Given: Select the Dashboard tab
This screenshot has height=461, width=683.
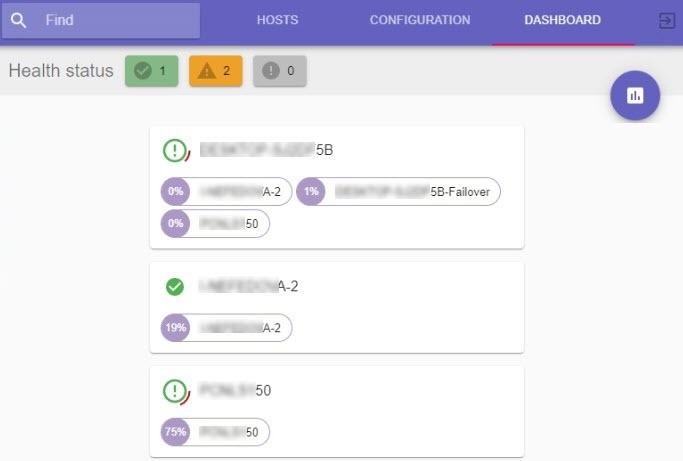Looking at the screenshot, I should [x=562, y=20].
